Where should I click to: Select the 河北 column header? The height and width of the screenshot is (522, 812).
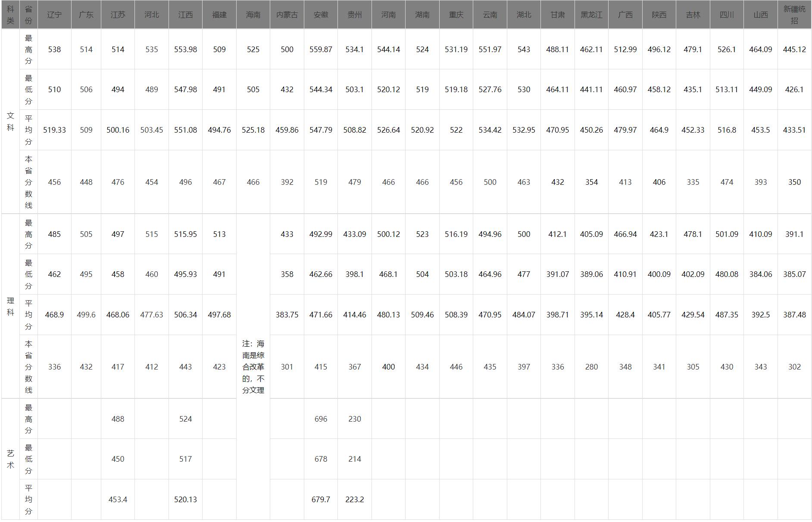click(x=152, y=15)
